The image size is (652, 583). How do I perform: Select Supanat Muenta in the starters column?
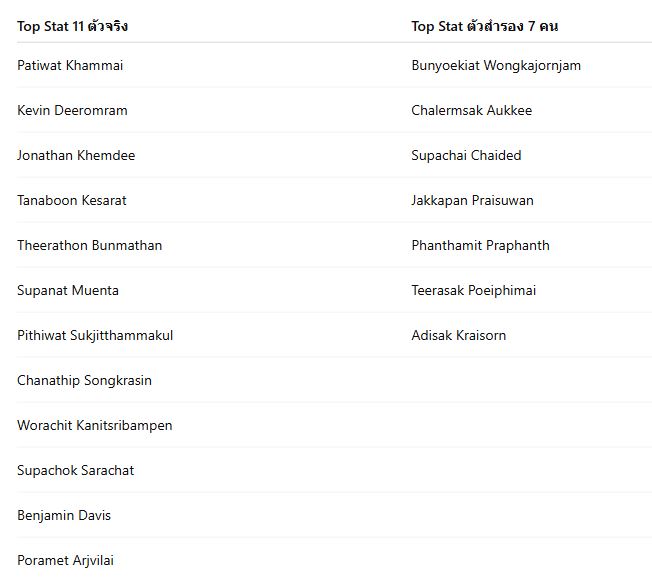click(68, 290)
